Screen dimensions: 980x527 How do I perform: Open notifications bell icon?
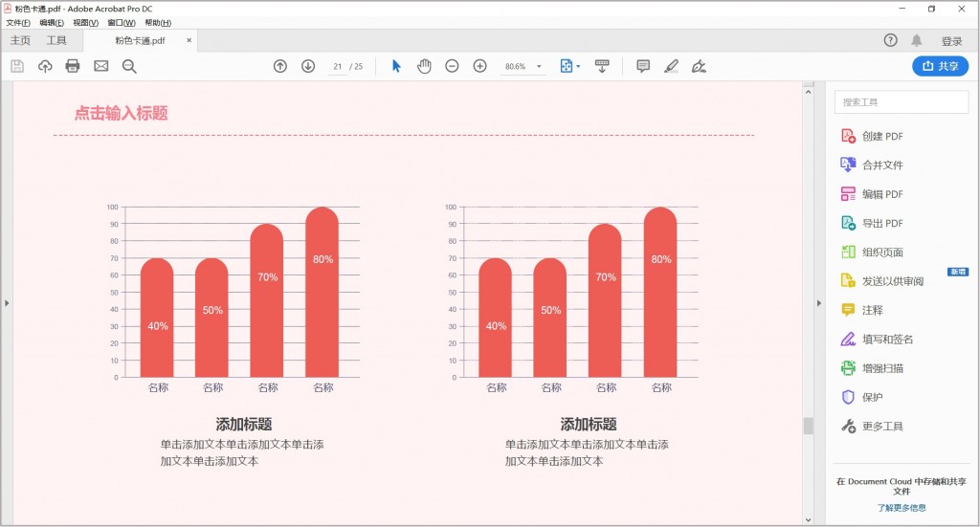point(916,40)
